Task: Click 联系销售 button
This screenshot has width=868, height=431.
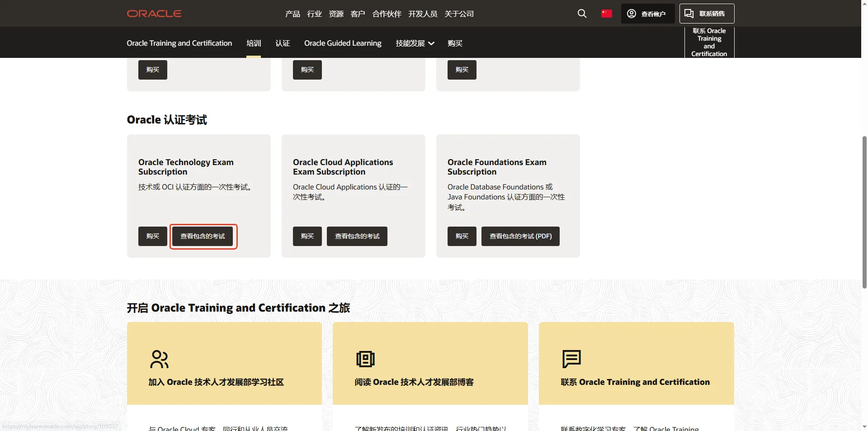Action: coord(707,14)
